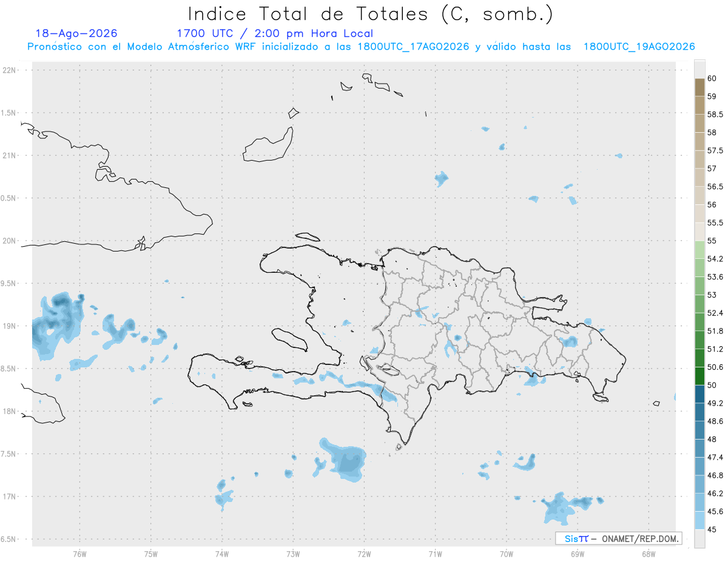Click the "68W" longitude label
728x562 pixels.
649,554
